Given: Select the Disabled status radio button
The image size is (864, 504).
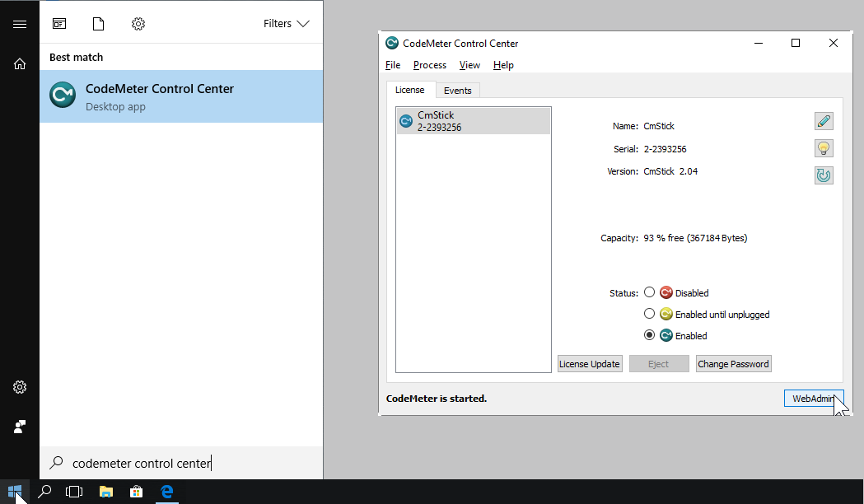Looking at the screenshot, I should (649, 292).
